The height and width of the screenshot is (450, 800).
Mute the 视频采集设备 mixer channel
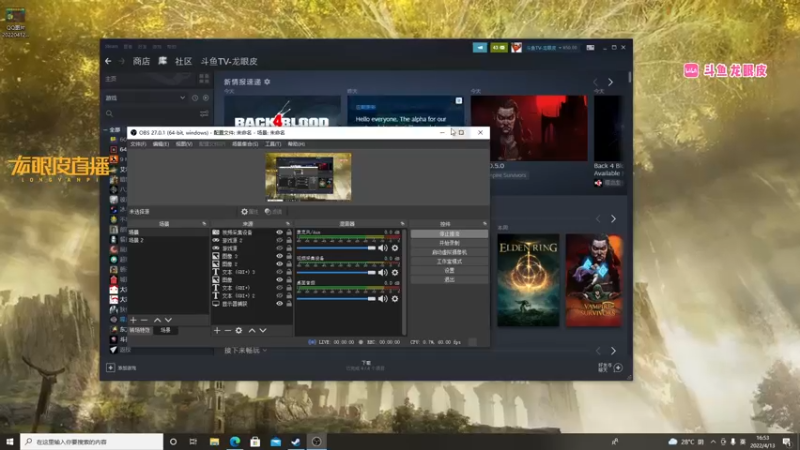(383, 272)
